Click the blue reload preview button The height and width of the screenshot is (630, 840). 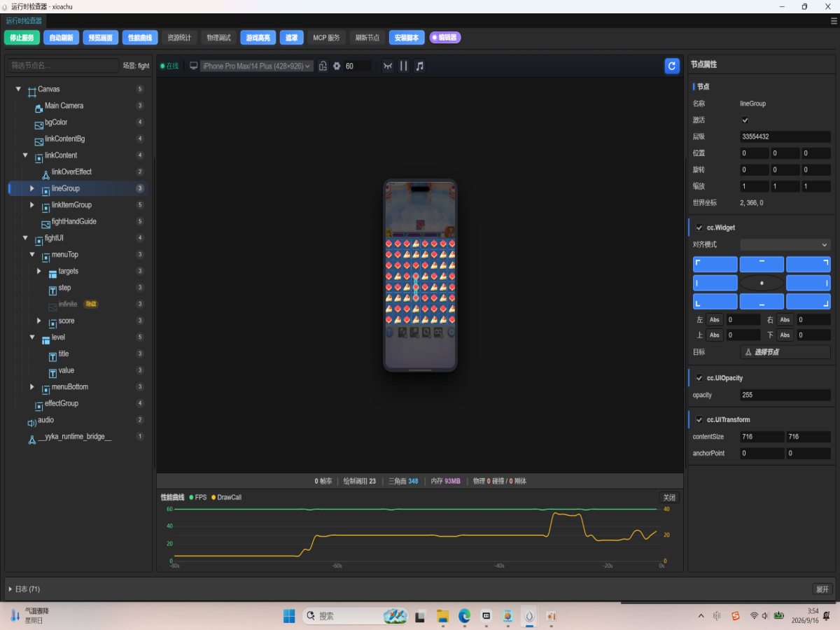pos(672,66)
